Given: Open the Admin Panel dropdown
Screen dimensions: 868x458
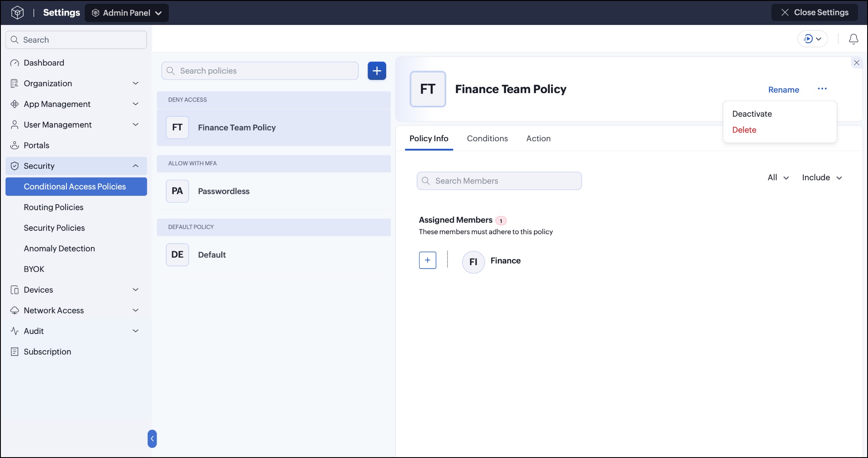Looking at the screenshot, I should pos(127,13).
